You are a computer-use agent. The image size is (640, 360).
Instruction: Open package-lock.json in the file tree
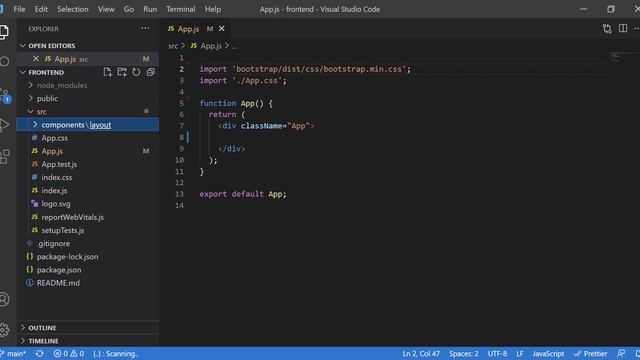pyautogui.click(x=87, y=256)
